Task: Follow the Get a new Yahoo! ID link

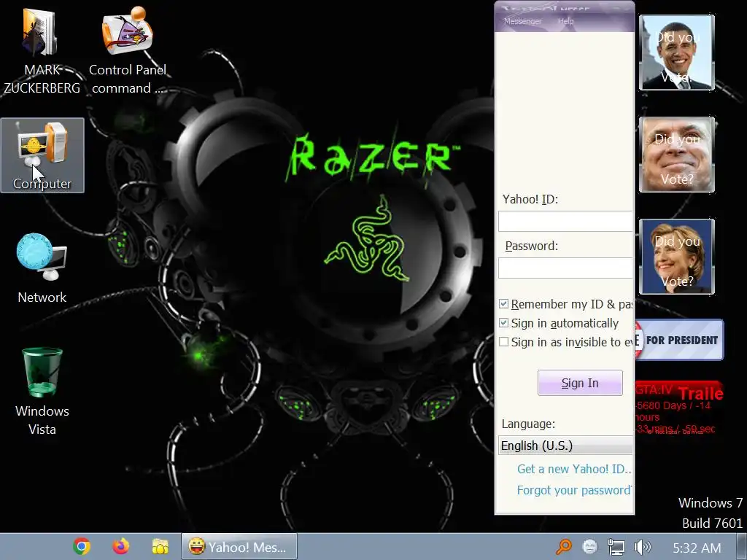Action: [574, 469]
